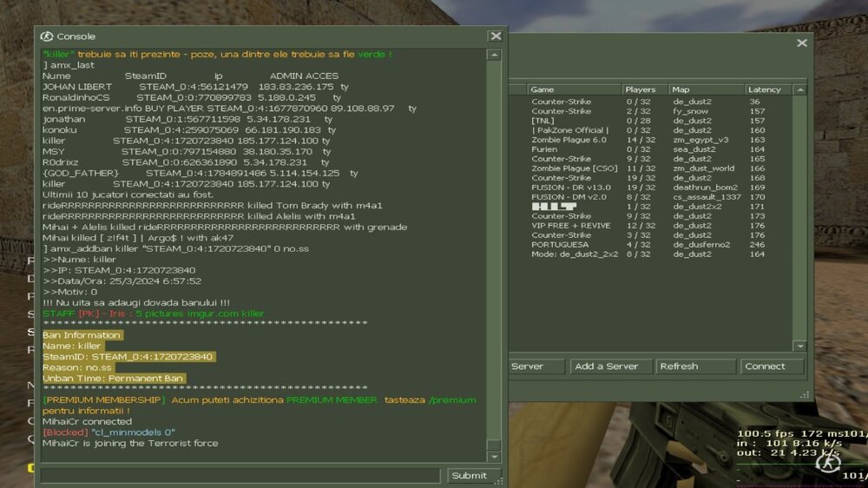Screen dimensions: 868x488
Task: Click console scrollbar down arrow
Action: [494, 457]
